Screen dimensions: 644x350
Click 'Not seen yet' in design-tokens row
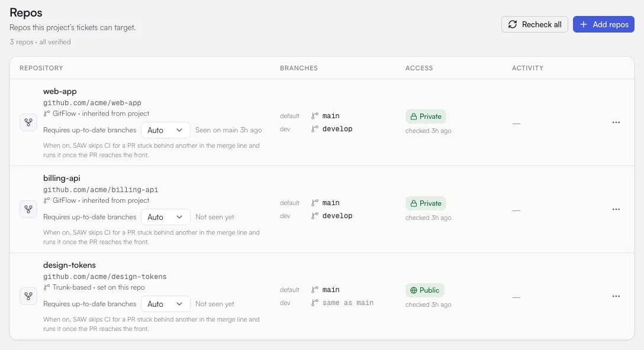(214, 304)
